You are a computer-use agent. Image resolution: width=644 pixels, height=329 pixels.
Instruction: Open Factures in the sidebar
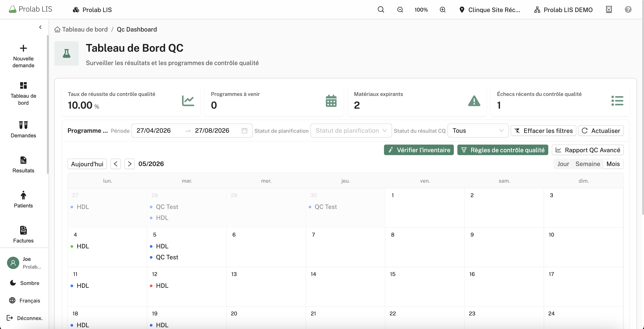coord(23,235)
